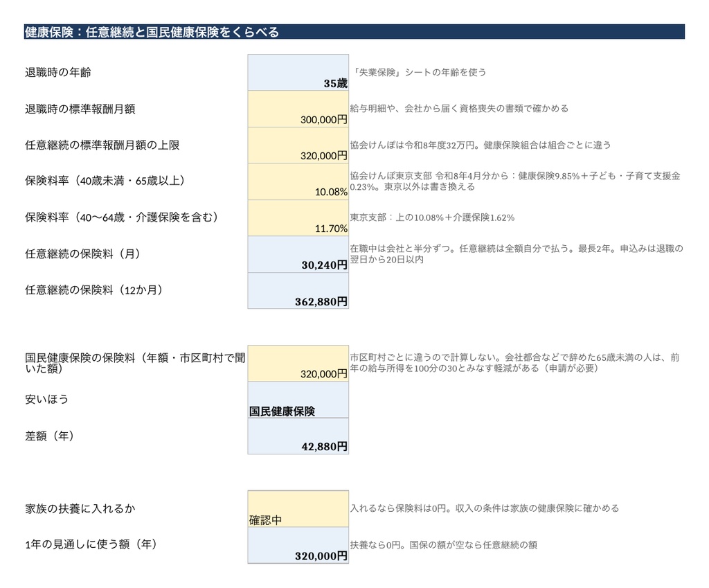Select the 30,240円 monthly premium cell
The height and width of the screenshot is (588, 709).
point(298,254)
